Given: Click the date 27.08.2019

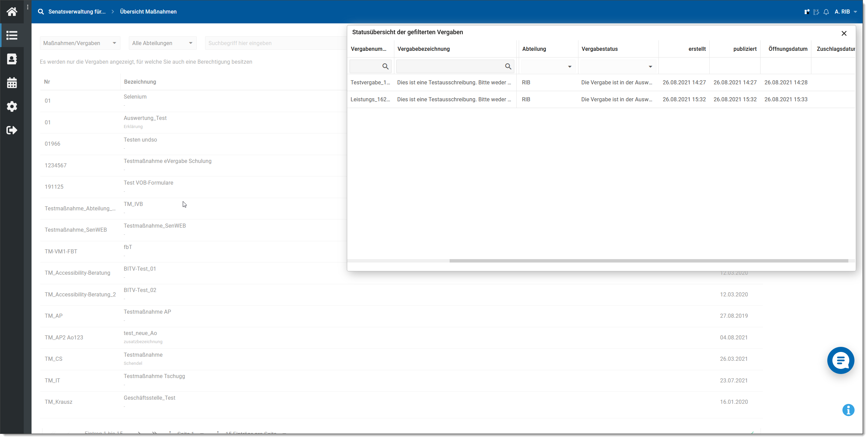Looking at the screenshot, I should coord(734,316).
